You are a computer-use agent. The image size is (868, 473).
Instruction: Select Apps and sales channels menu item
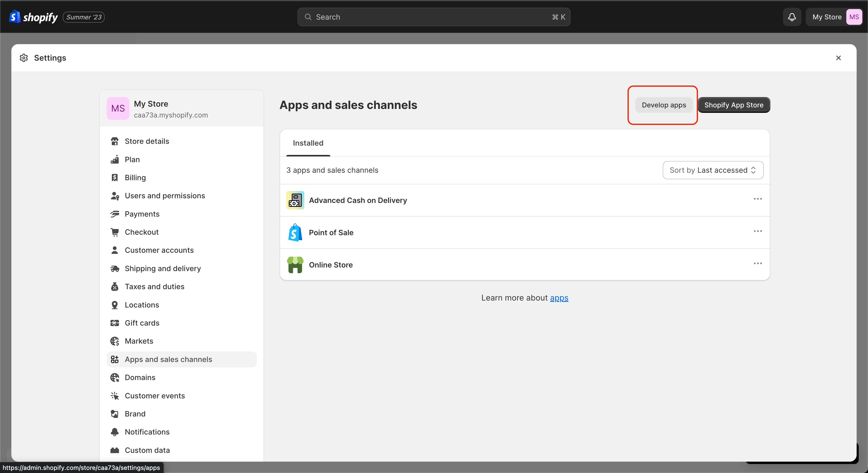[x=168, y=359]
